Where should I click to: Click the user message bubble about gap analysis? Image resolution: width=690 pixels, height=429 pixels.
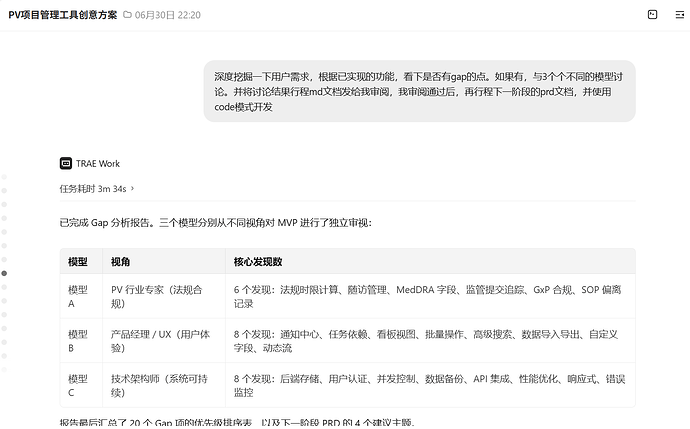coord(419,91)
